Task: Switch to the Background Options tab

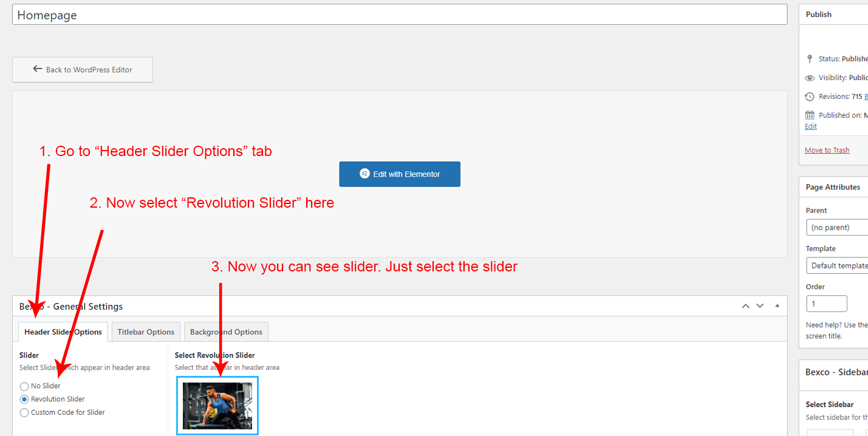Action: (226, 332)
